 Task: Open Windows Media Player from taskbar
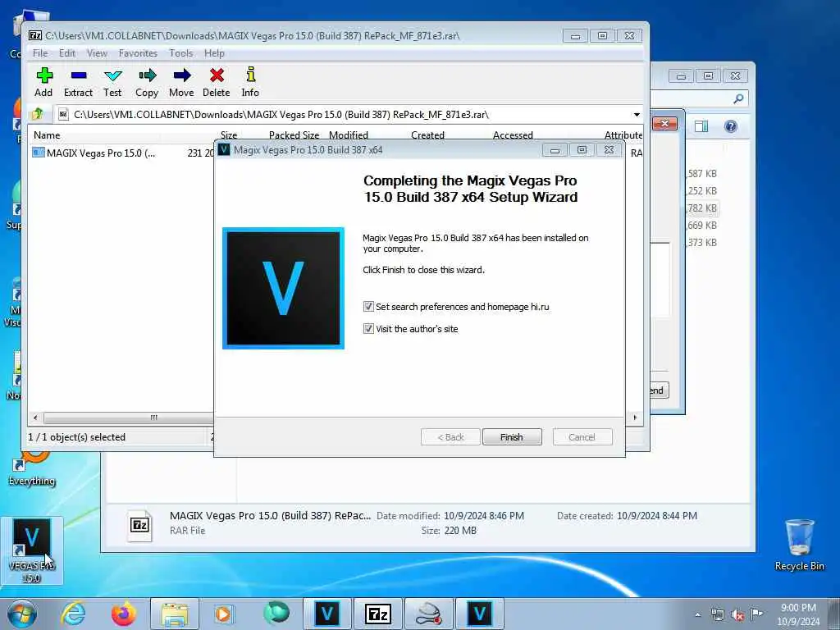[x=224, y=614]
